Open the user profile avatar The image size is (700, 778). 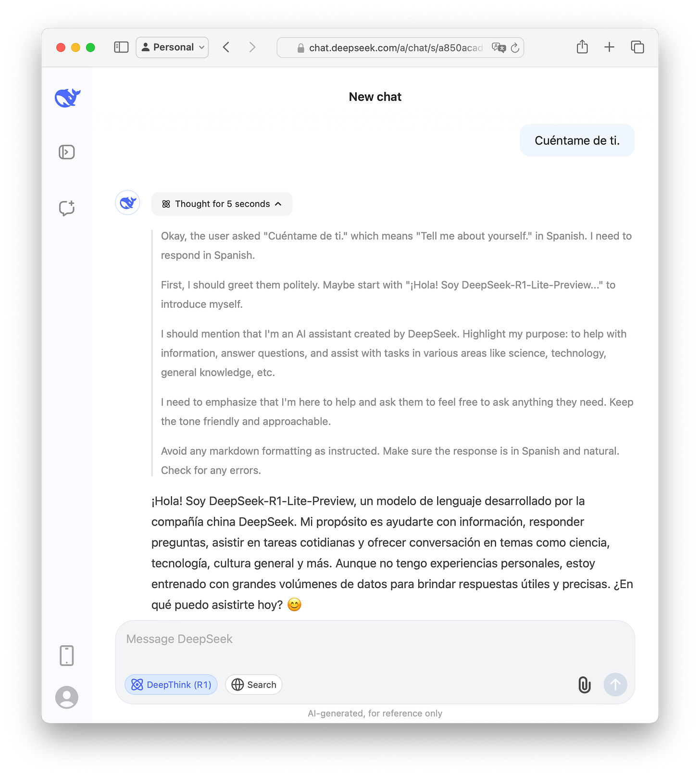pos(67,697)
